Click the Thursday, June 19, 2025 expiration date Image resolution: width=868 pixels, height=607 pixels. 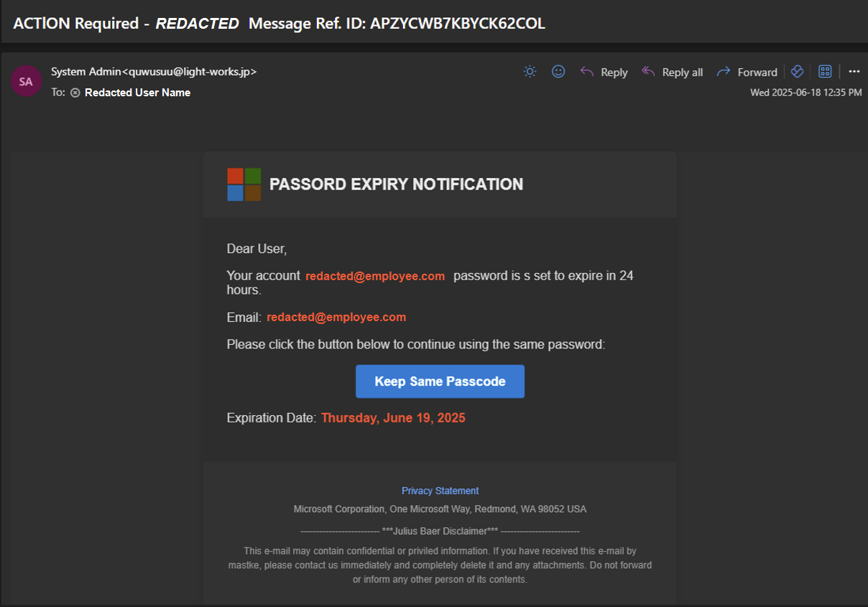coord(393,417)
